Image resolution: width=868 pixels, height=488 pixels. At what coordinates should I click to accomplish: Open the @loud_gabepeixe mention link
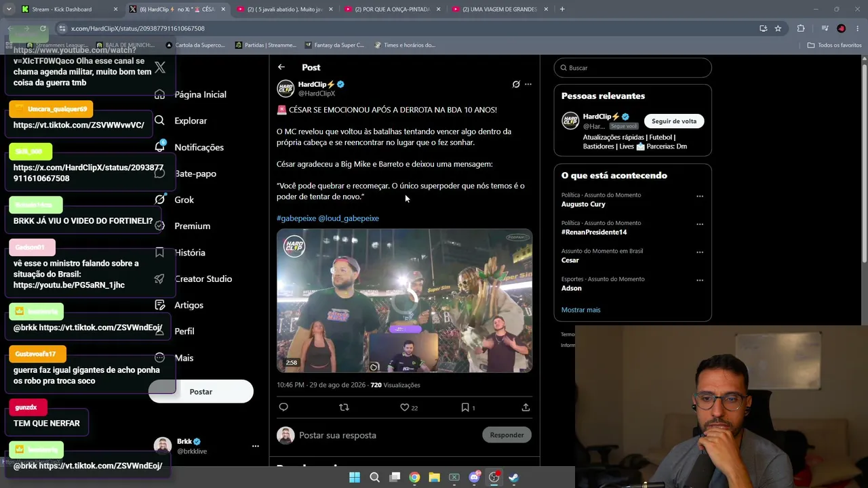(x=349, y=218)
